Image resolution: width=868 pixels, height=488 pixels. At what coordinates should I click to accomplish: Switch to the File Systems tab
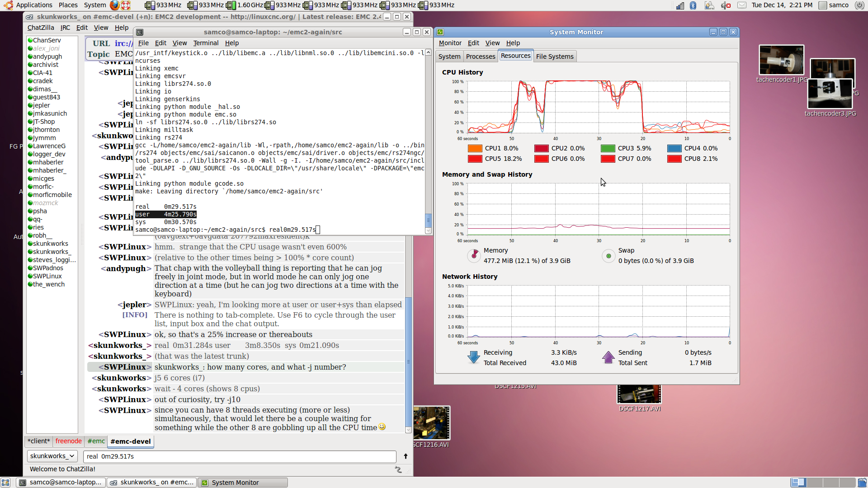[x=555, y=56]
